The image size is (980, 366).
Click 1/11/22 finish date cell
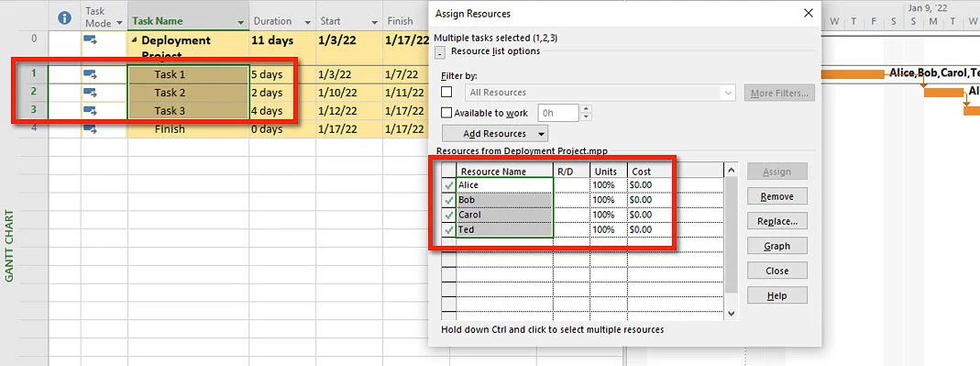[405, 93]
